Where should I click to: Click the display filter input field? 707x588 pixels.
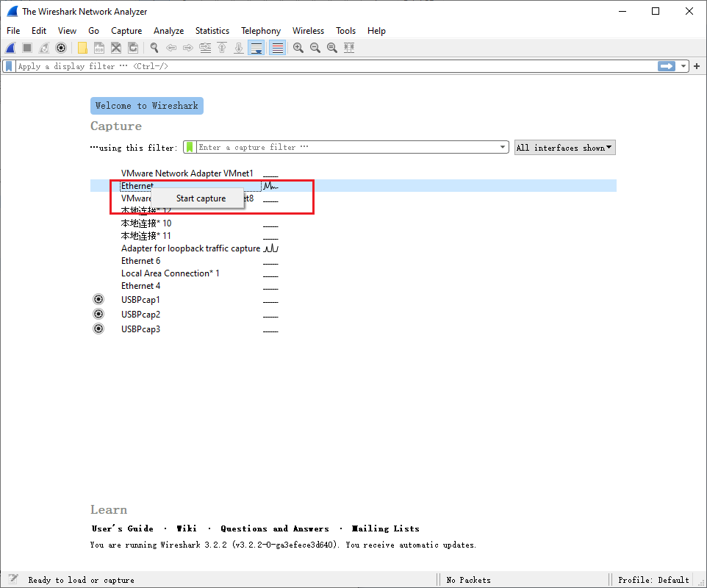point(336,66)
